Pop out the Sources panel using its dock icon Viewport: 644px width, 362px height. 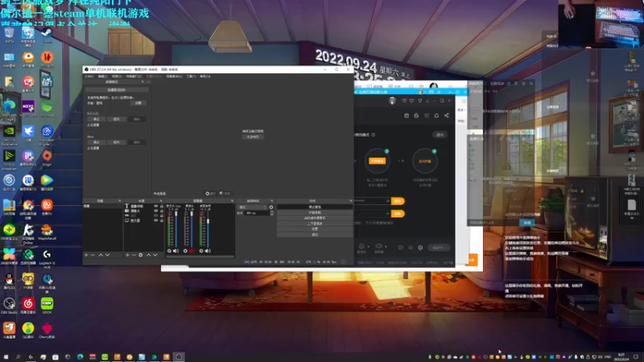pos(161,200)
